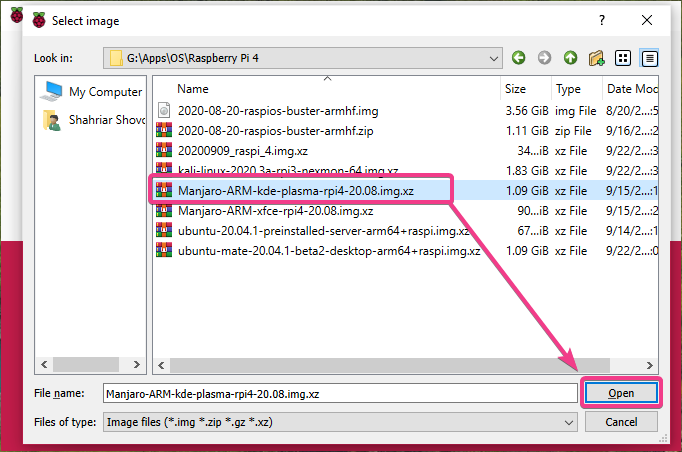Close the Select image dialog
This screenshot has width=682, height=452.
[x=647, y=20]
